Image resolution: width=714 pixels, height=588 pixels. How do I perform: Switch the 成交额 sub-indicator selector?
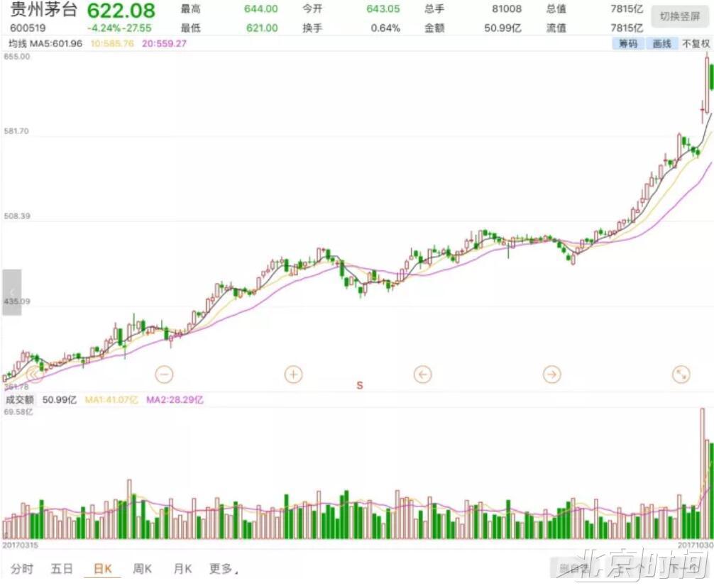pos(20,400)
